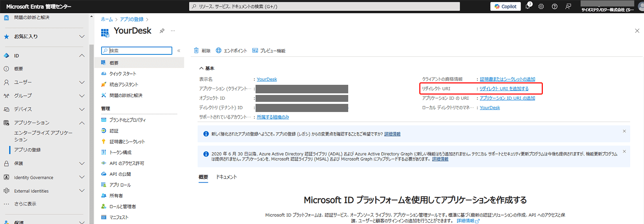Screen dimensions: 644x224
Task: Dismiss the ADAL deprecation banner
Action: (624, 151)
